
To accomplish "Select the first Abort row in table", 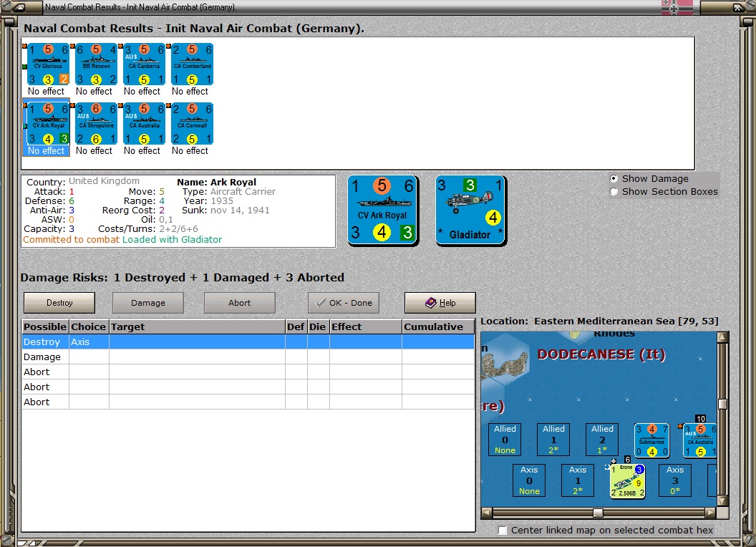I will tap(248, 372).
